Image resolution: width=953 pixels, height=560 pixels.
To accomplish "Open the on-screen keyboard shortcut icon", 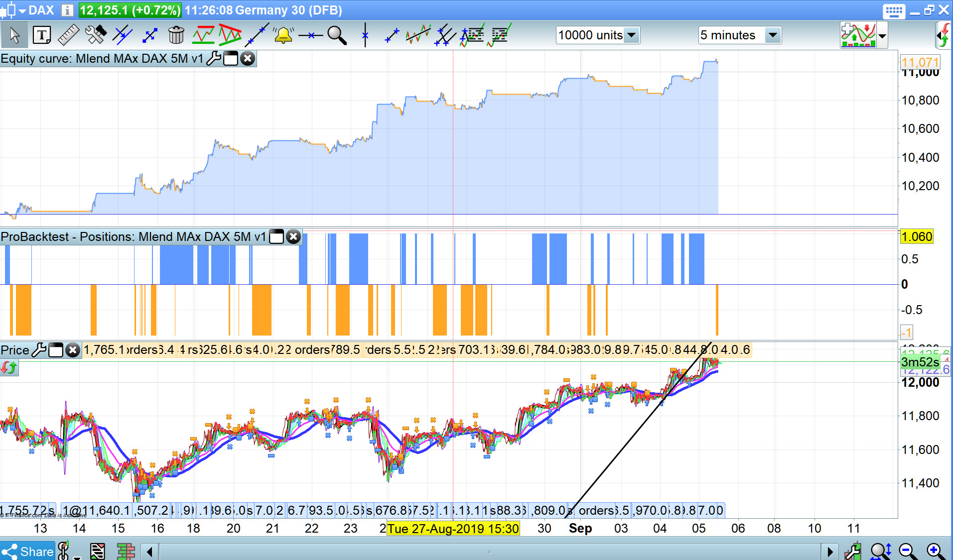I will 894,10.
